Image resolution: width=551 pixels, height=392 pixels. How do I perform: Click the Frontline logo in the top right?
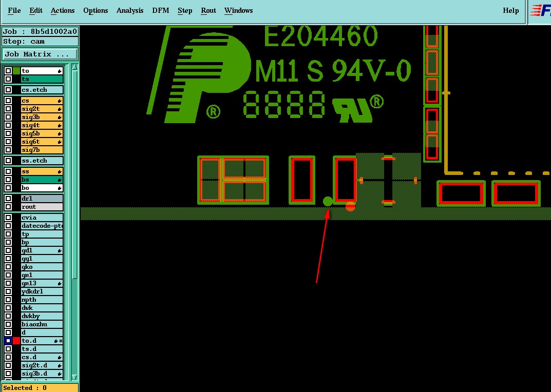coord(540,11)
